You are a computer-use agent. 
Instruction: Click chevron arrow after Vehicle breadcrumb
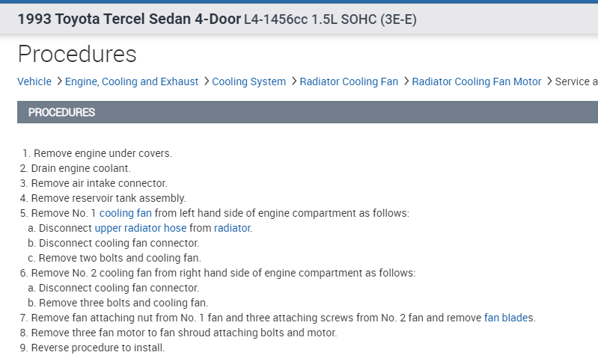59,81
